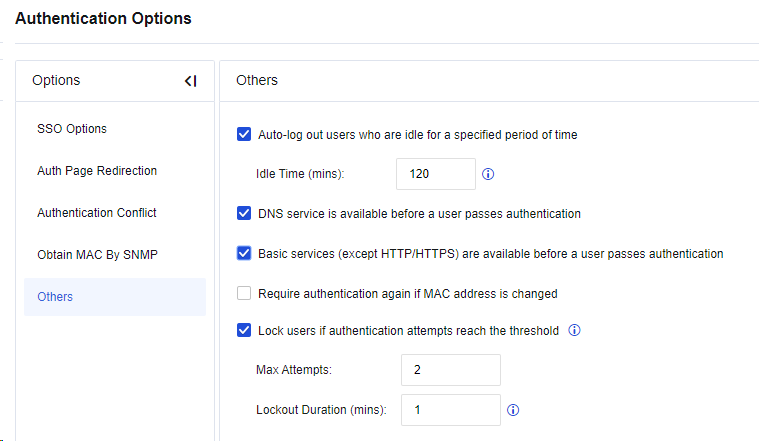Click the Lockout Duration input field

coord(450,410)
